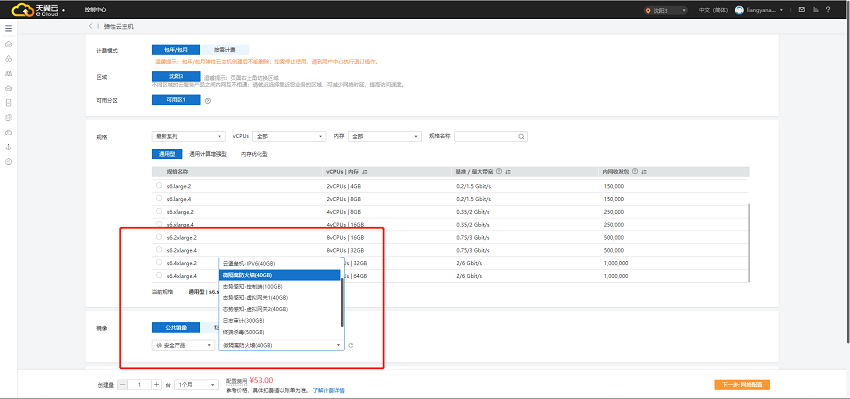Click the help icon beside 可用区1
This screenshot has width=850, height=399.
pos(208,100)
